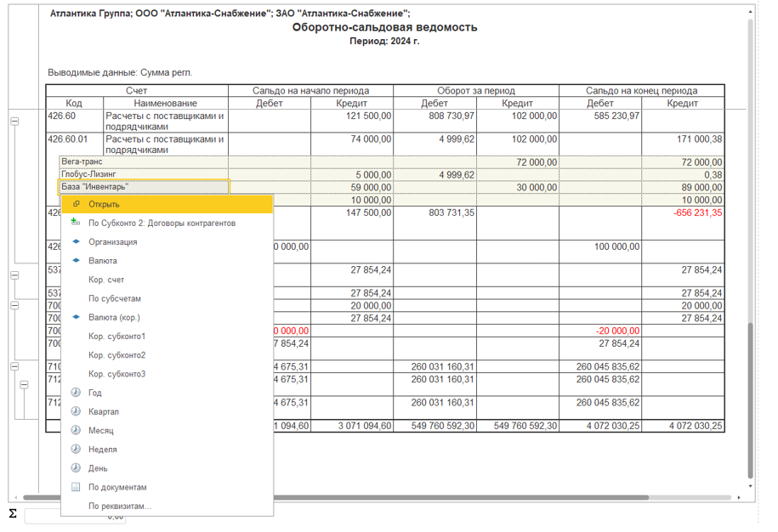This screenshot has width=778, height=532.
Task: Click the sigma sum icon at bottom
Action: tap(13, 513)
